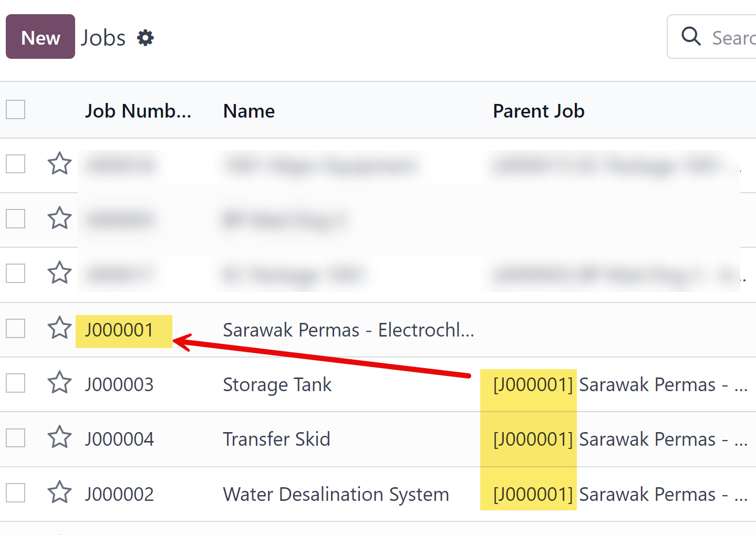The image size is (756, 535).
Task: Select the J000001 row checkbox
Action: [x=16, y=329]
